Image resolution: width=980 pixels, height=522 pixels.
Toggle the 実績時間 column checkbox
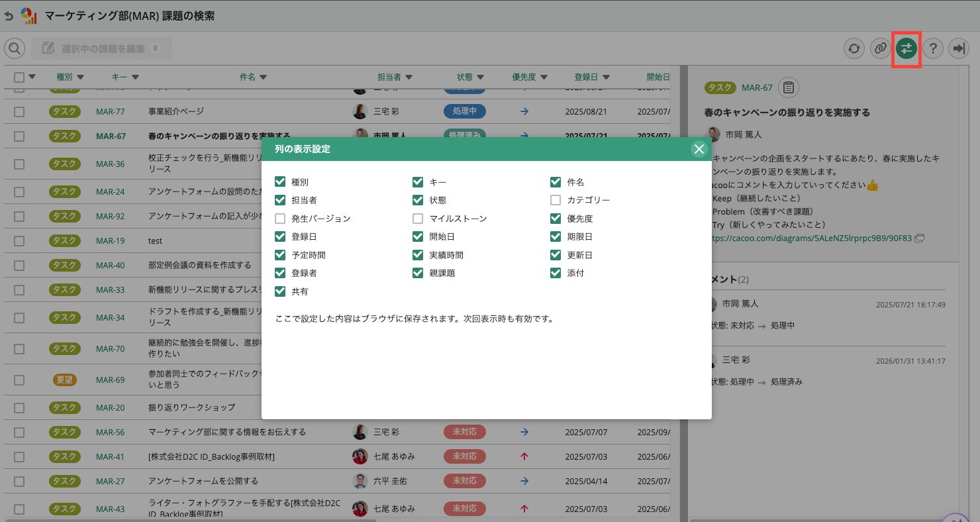[418, 255]
